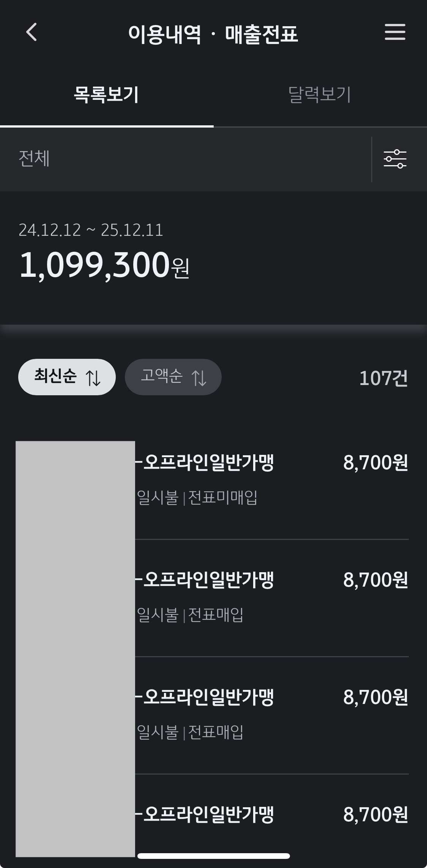Tap the 107건 transaction count

(x=383, y=378)
